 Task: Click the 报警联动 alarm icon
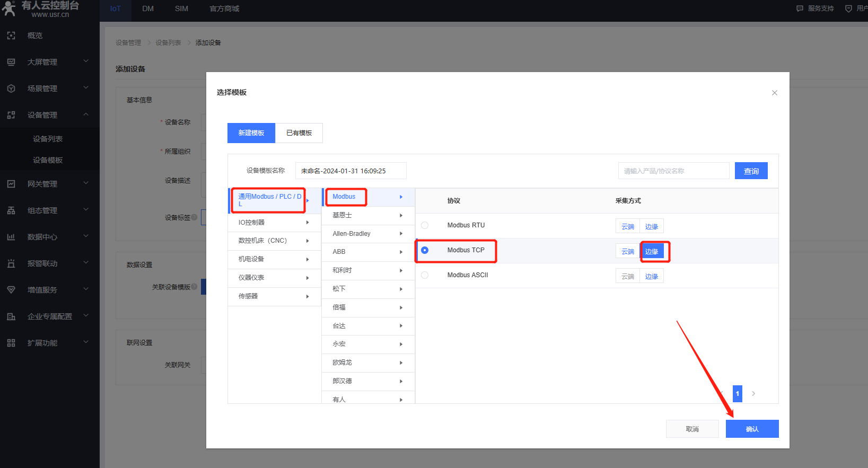coord(11,263)
